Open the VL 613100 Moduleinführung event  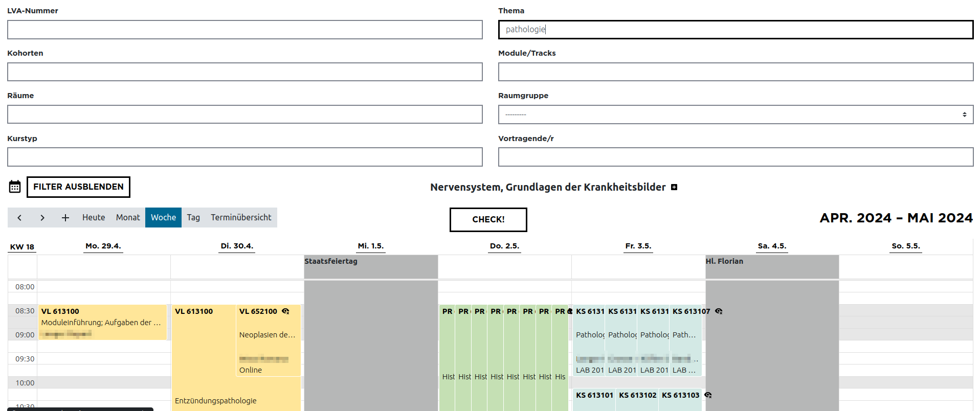(x=102, y=322)
